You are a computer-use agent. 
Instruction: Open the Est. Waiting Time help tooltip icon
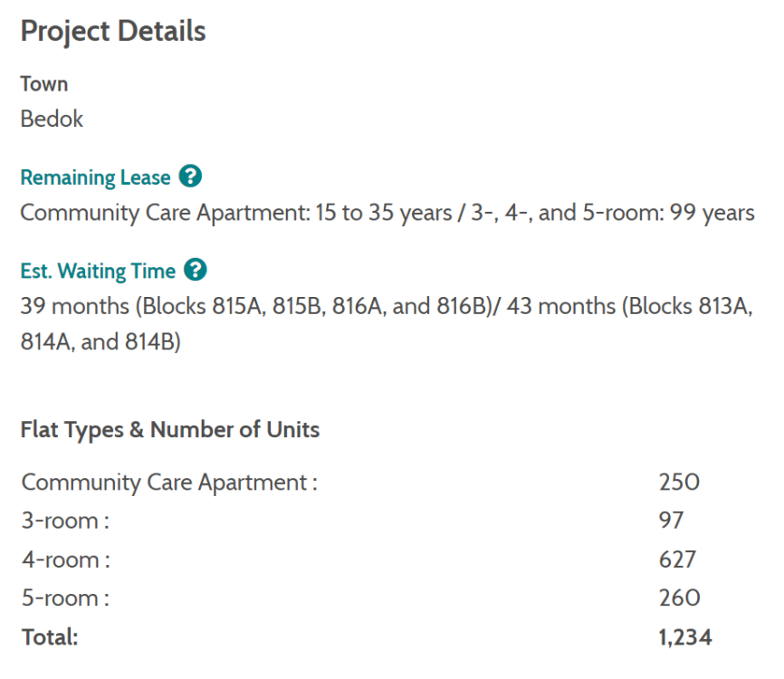click(x=196, y=270)
